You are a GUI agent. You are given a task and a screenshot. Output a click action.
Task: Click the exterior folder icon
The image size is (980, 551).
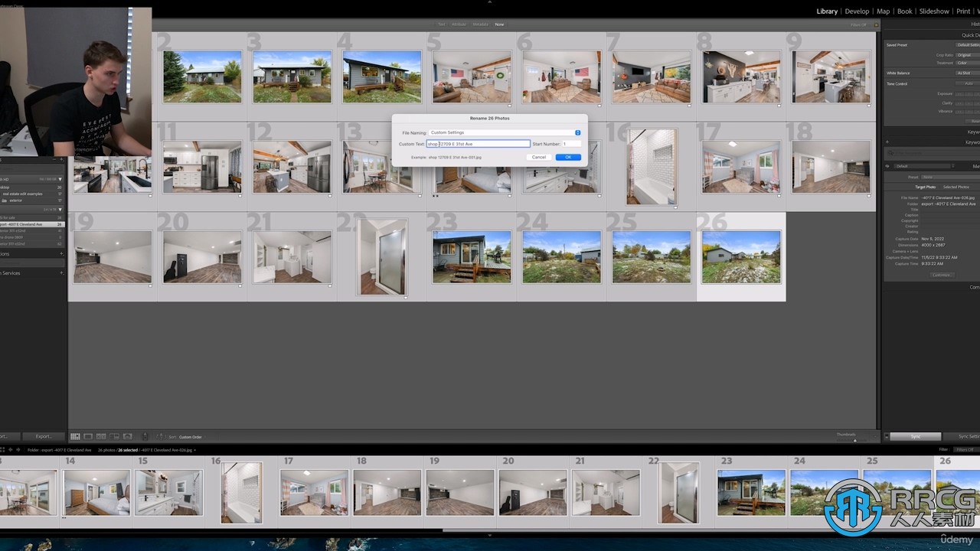click(x=5, y=201)
